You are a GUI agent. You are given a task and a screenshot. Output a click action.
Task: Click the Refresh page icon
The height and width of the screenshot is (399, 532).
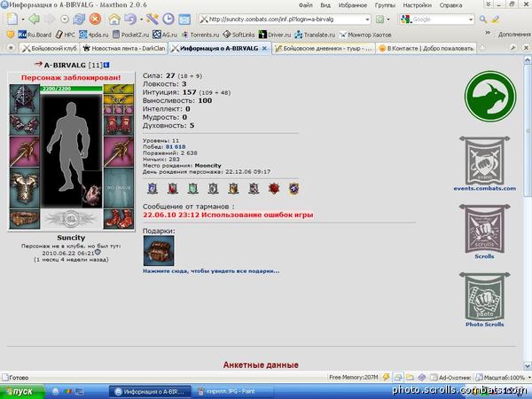[79, 19]
